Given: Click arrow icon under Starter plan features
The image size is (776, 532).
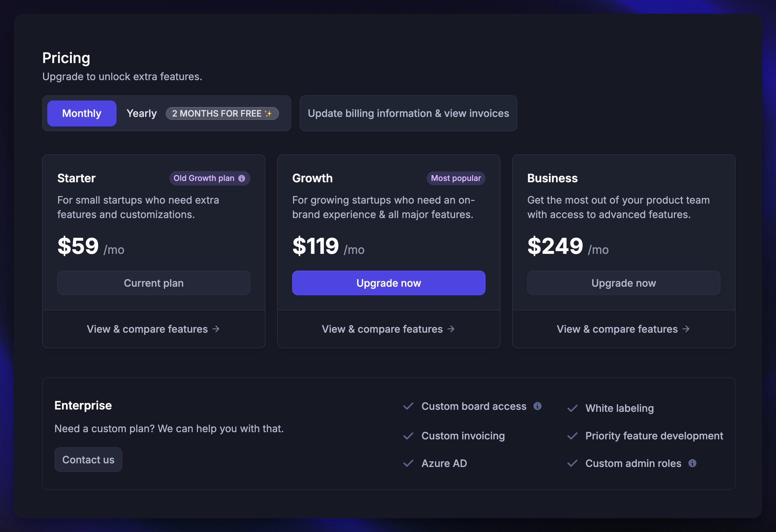Looking at the screenshot, I should (216, 329).
